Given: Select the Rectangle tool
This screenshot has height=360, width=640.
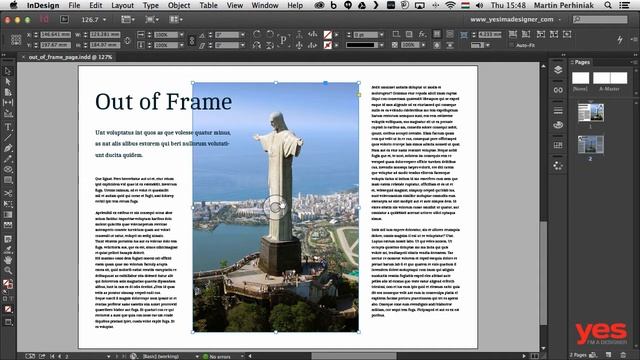Looking at the screenshot, I should 8,180.
